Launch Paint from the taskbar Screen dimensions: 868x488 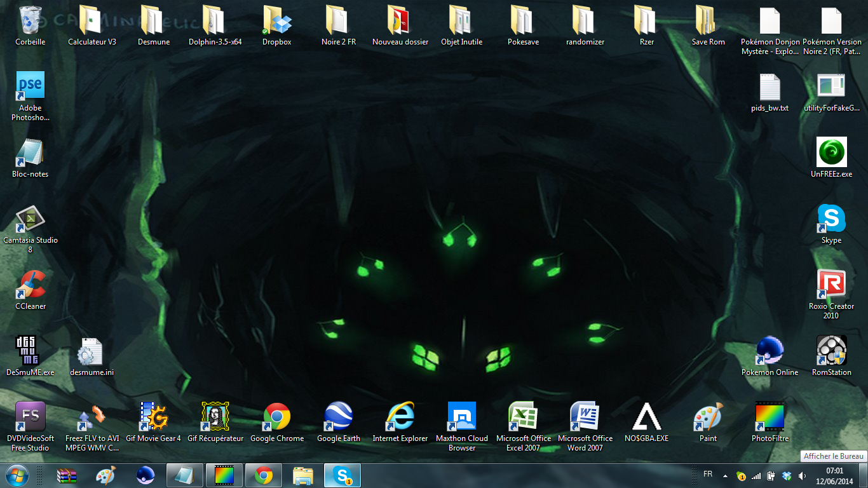tap(106, 475)
